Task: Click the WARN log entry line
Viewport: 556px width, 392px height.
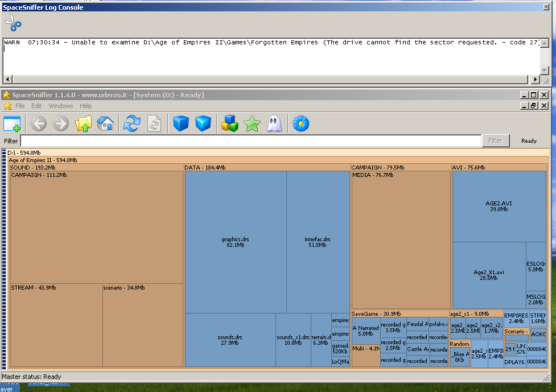Action: [x=271, y=43]
